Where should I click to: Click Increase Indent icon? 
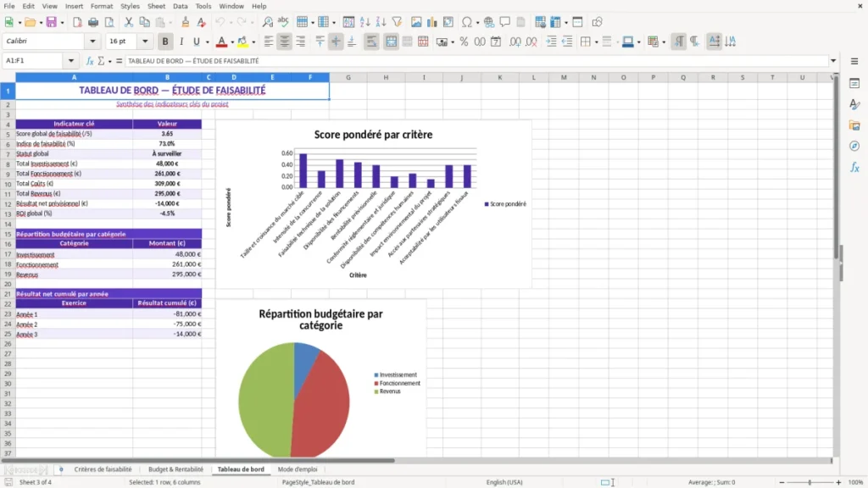(551, 42)
